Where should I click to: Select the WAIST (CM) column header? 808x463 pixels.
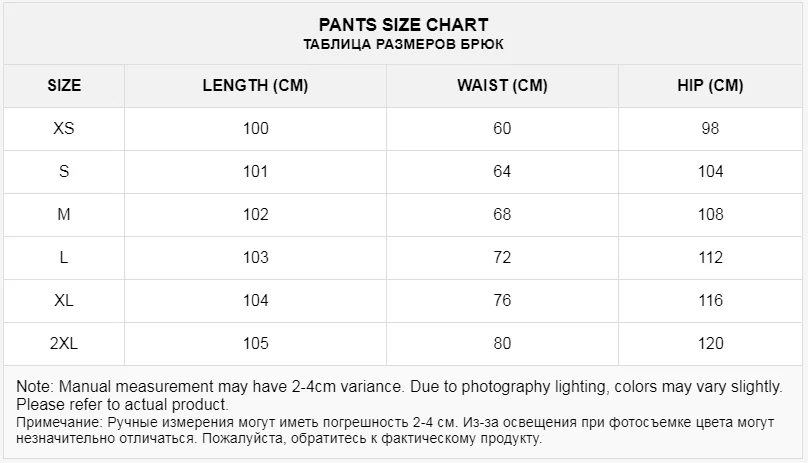[501, 85]
